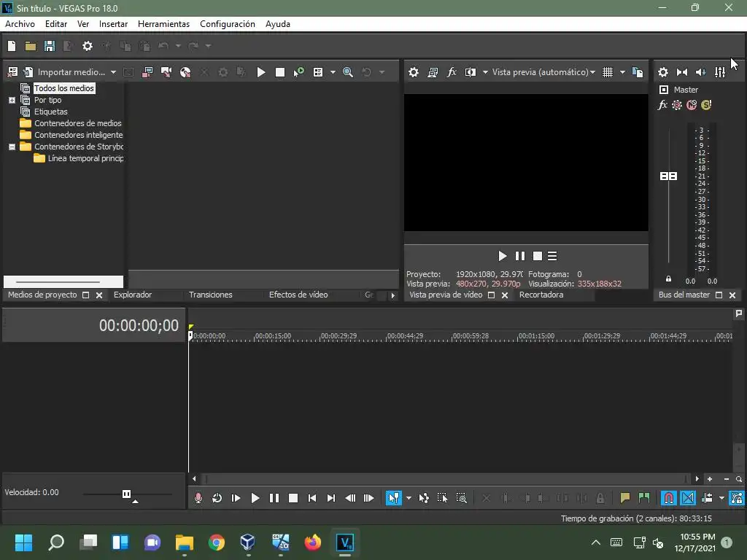Click the media search magnifier icon

(x=348, y=72)
